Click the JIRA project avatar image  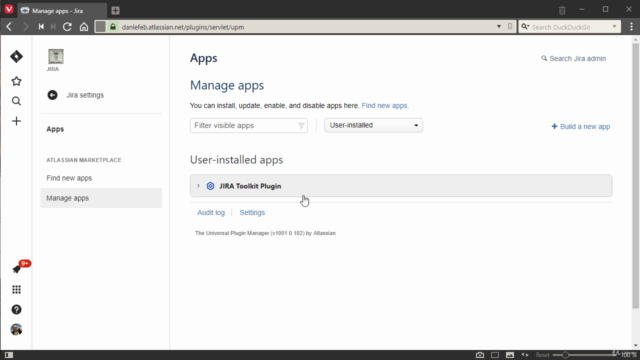(56, 56)
